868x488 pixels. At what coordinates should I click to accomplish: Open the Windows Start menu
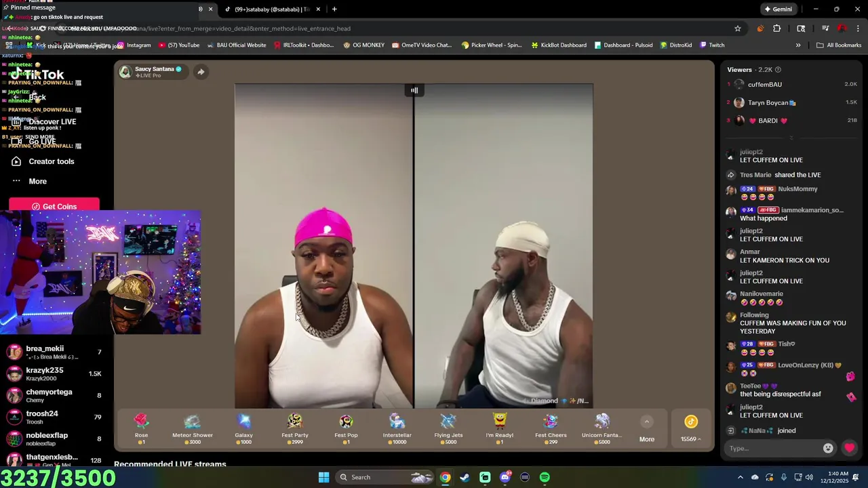coord(323,477)
